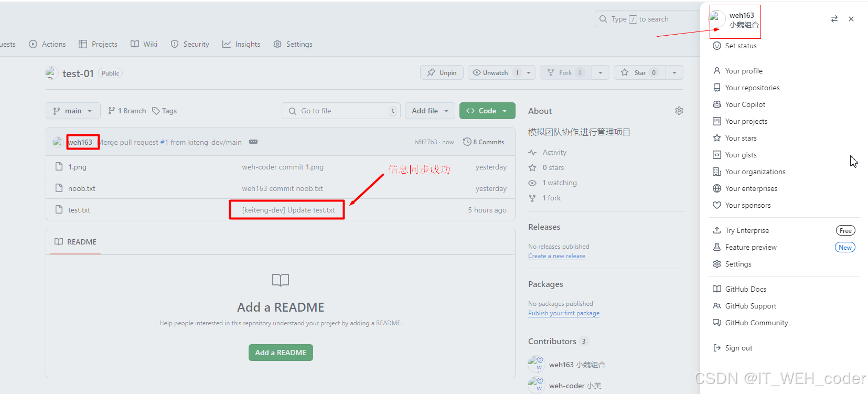Click the Add a README button

click(x=281, y=353)
